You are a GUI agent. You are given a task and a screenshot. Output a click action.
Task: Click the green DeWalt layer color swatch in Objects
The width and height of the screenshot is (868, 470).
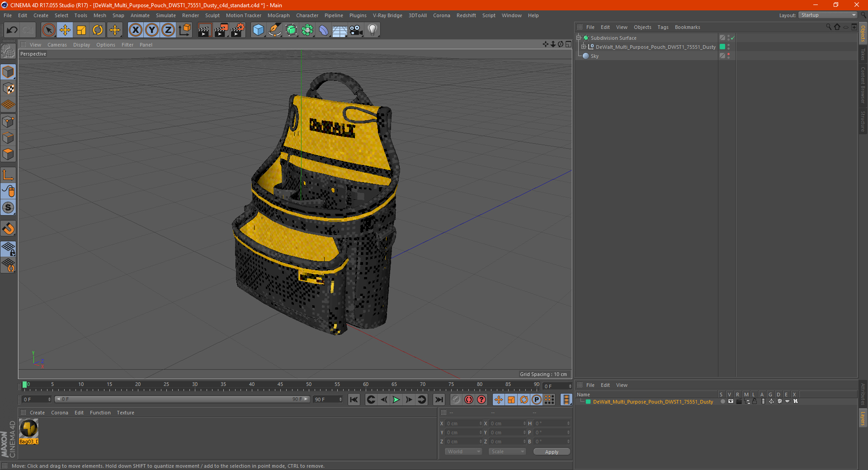[722, 47]
